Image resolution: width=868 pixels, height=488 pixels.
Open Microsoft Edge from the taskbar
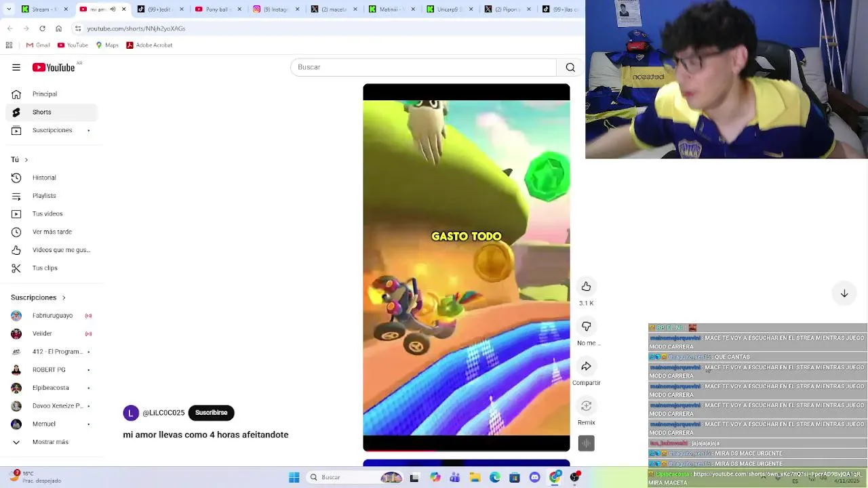tap(495, 477)
